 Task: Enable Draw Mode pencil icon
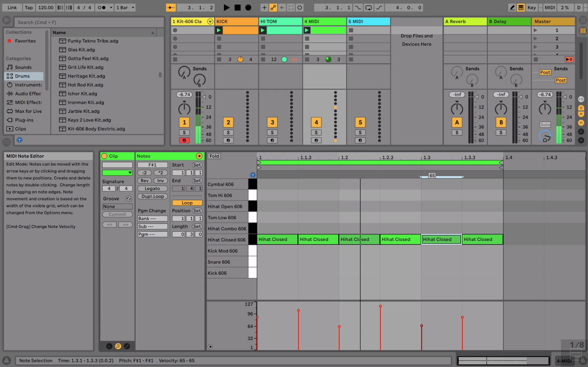tap(512, 7)
